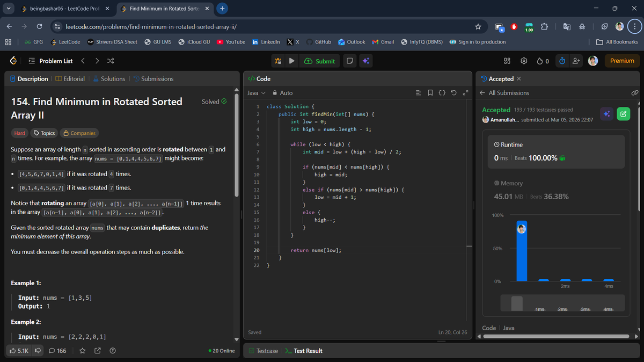This screenshot has width=644, height=362.
Task: Click the purple AI analyze button in result
Action: [606, 114]
